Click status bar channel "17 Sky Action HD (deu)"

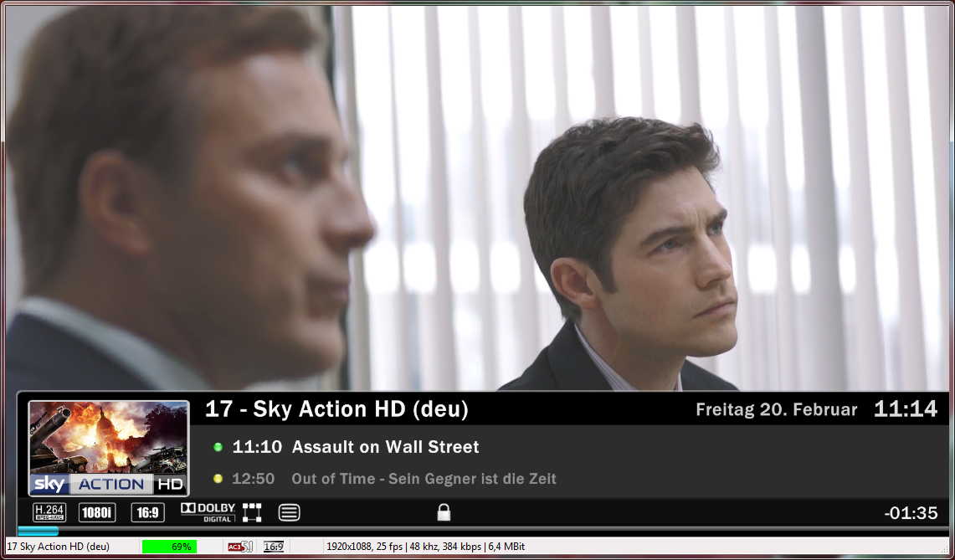59,547
